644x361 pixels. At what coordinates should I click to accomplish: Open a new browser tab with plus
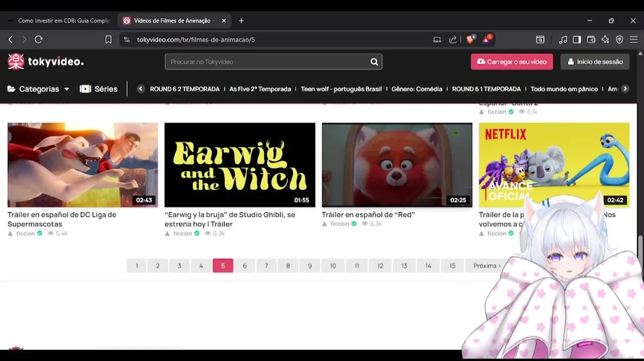click(241, 21)
